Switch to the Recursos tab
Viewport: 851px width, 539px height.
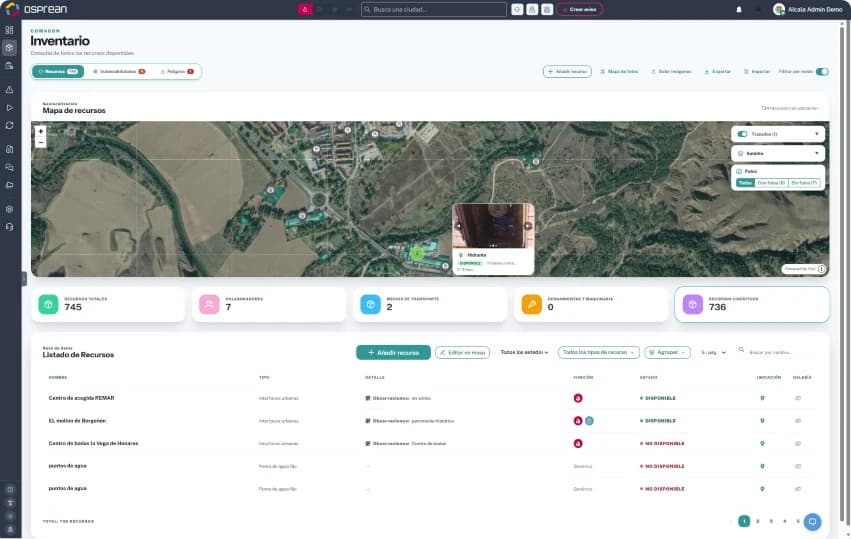pos(58,72)
